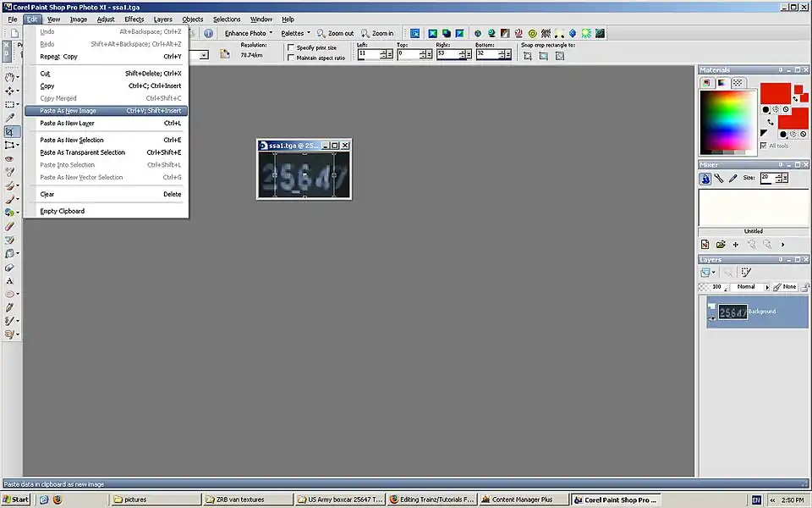Open the layer blend mode Normal dropdown
Screen dimensions: 812x508
click(x=749, y=287)
